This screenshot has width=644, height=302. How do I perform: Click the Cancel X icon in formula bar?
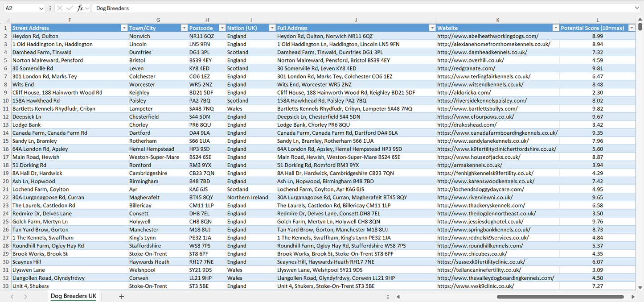tap(60, 8)
